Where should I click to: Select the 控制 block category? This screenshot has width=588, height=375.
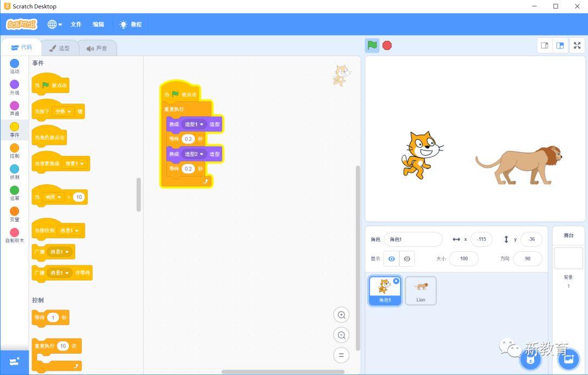click(x=14, y=150)
